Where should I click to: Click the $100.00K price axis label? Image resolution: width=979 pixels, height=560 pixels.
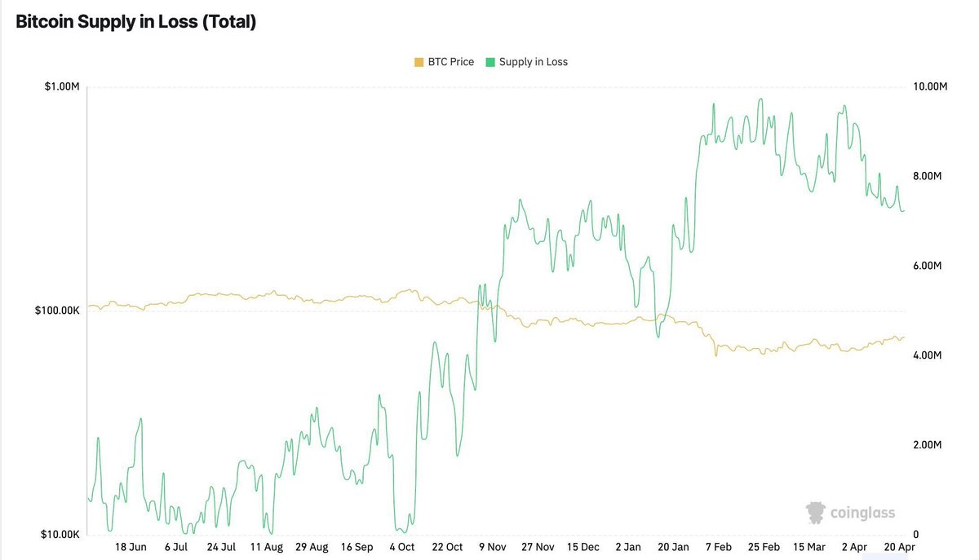(x=57, y=311)
